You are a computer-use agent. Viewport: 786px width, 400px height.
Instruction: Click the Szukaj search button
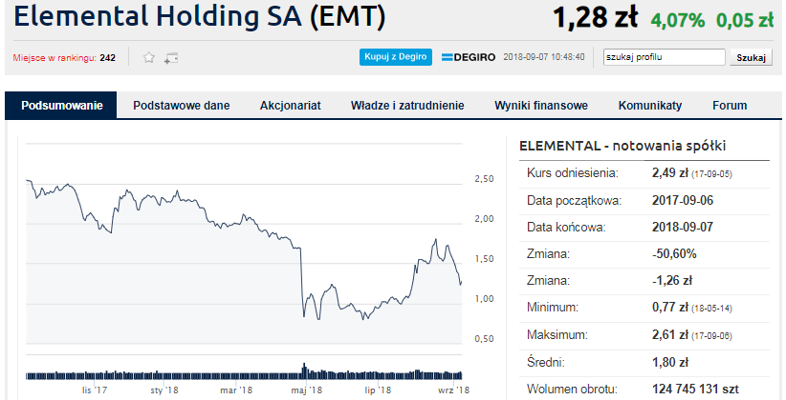pyautogui.click(x=751, y=57)
